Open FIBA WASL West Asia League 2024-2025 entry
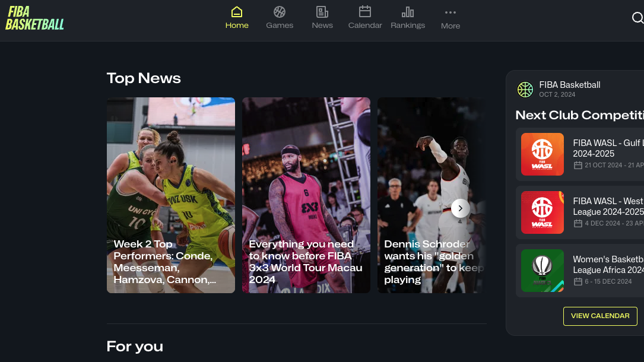 [x=608, y=207]
